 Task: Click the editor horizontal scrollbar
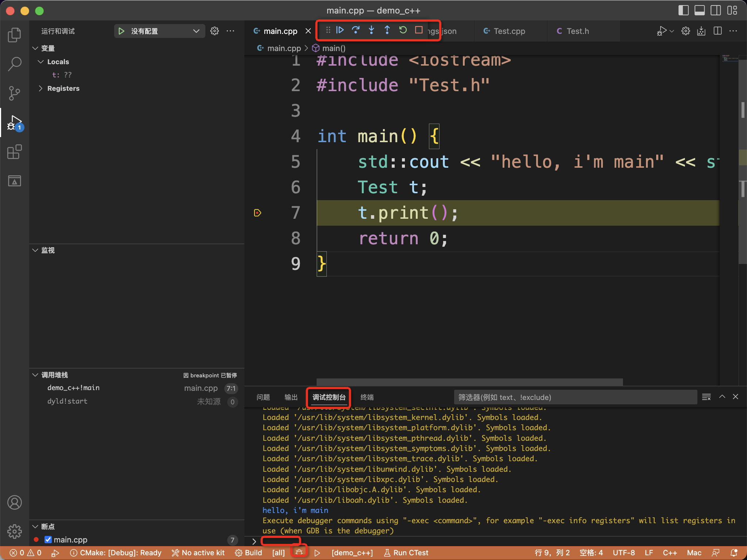(470, 382)
